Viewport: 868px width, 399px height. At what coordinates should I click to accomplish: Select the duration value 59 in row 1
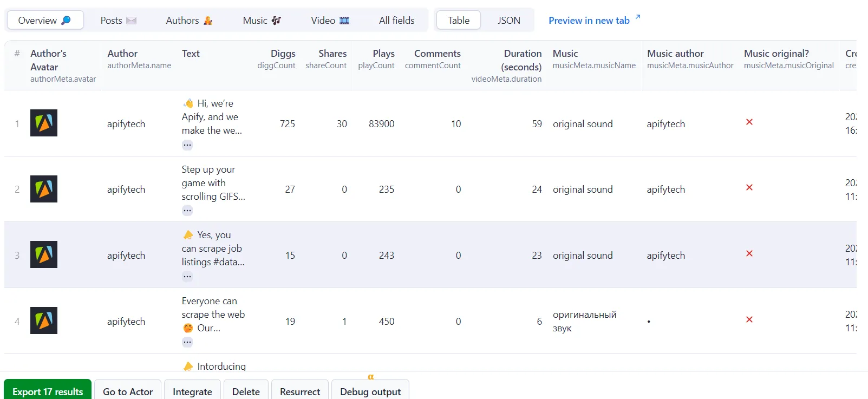(x=537, y=124)
